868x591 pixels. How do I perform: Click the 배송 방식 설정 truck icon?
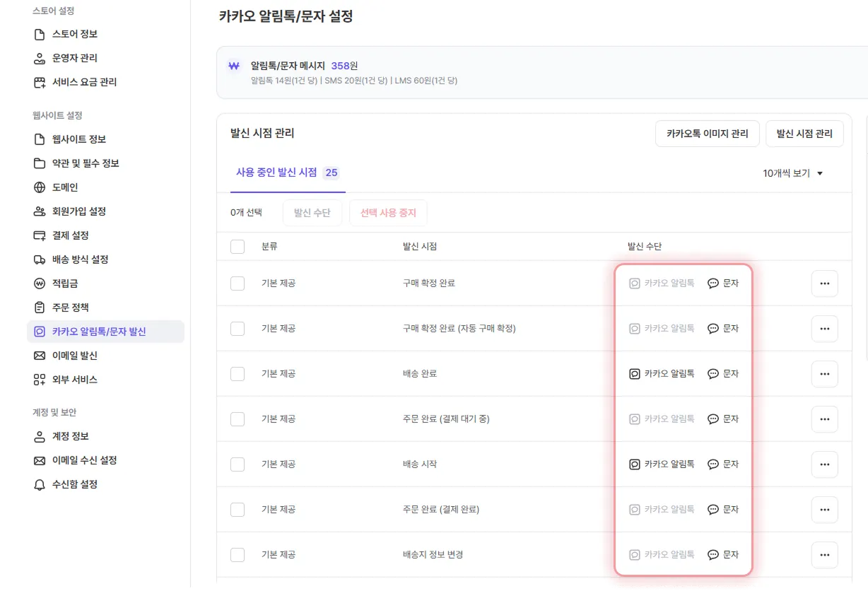[x=40, y=259]
